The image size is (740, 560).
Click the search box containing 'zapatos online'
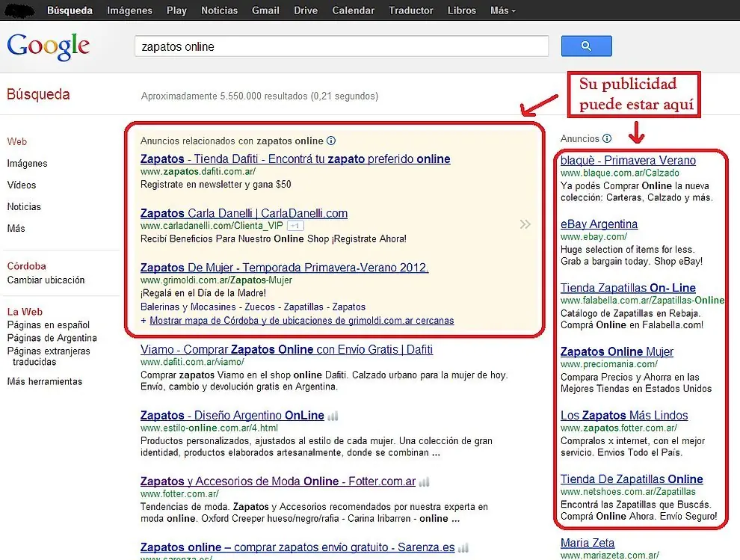342,46
